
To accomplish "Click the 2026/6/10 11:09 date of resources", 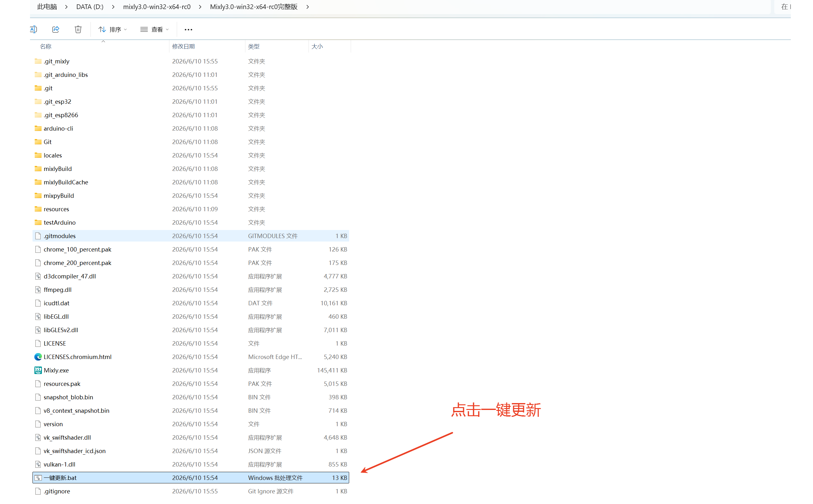I will coord(195,209).
